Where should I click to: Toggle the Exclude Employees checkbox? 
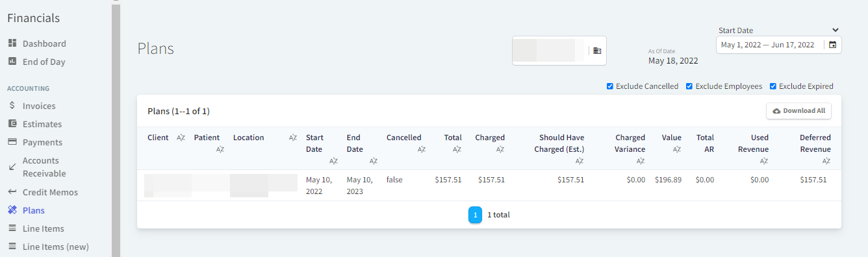(x=689, y=86)
